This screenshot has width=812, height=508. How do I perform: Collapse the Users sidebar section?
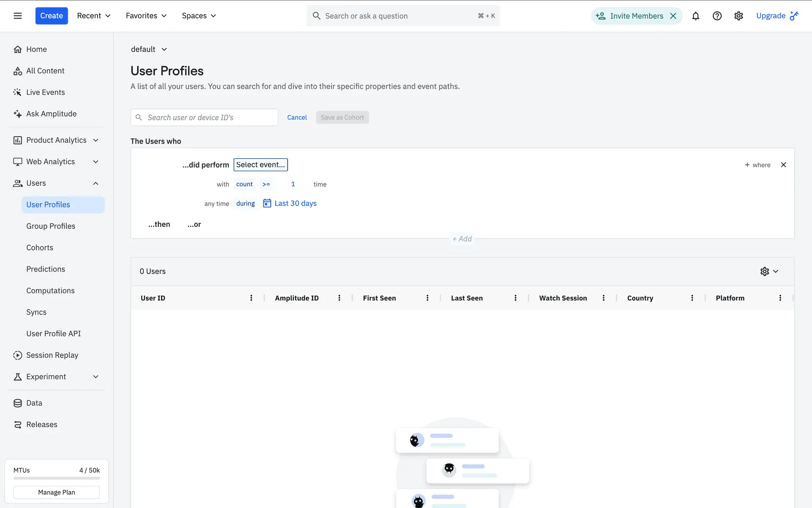(96, 183)
